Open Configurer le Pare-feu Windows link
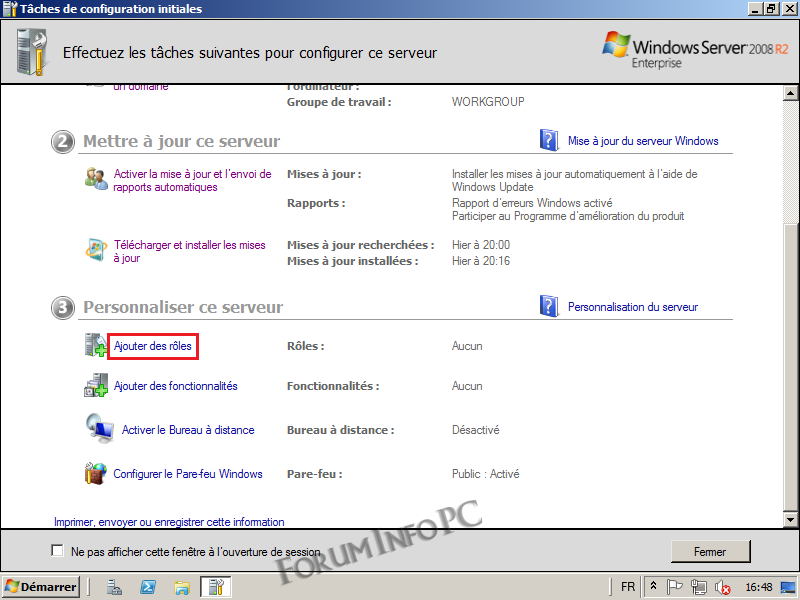 [x=188, y=473]
